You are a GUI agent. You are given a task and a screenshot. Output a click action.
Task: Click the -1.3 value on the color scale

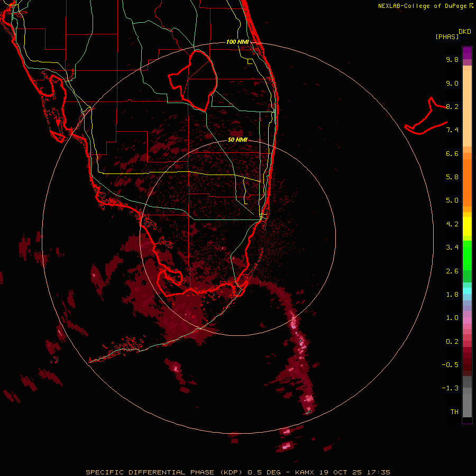[450, 388]
